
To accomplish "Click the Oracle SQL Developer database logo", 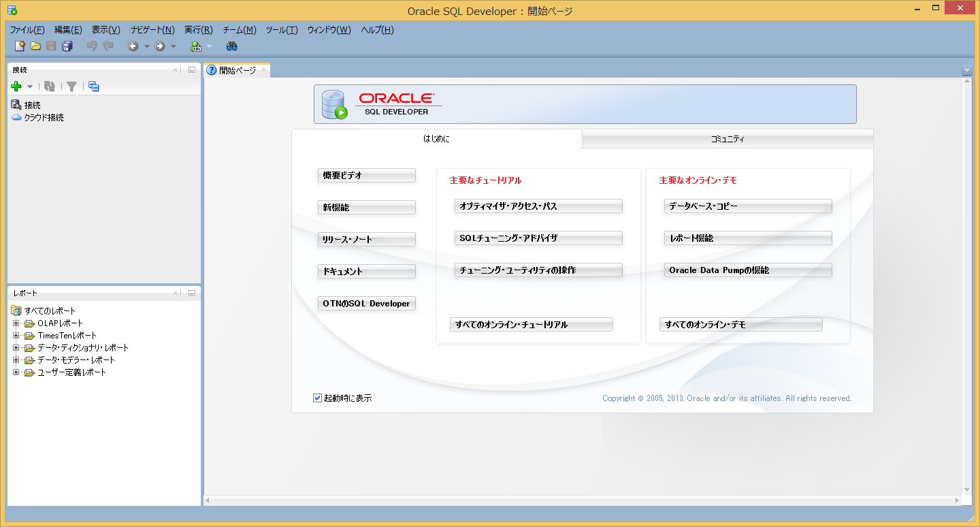I will [334, 104].
